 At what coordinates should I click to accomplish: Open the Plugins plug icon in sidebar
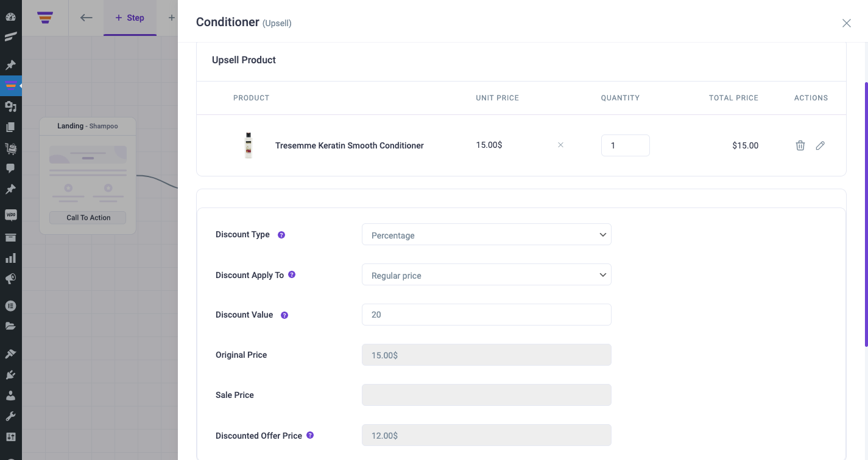tap(10, 375)
